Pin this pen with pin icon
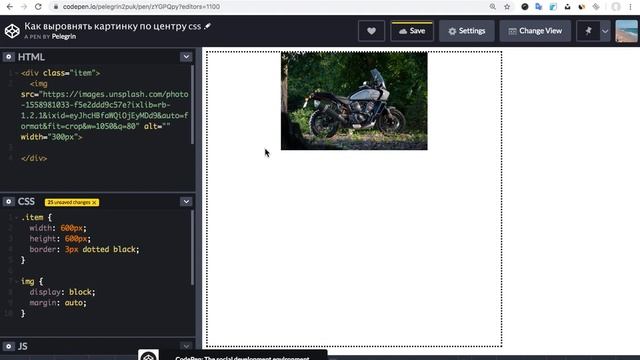 point(588,31)
